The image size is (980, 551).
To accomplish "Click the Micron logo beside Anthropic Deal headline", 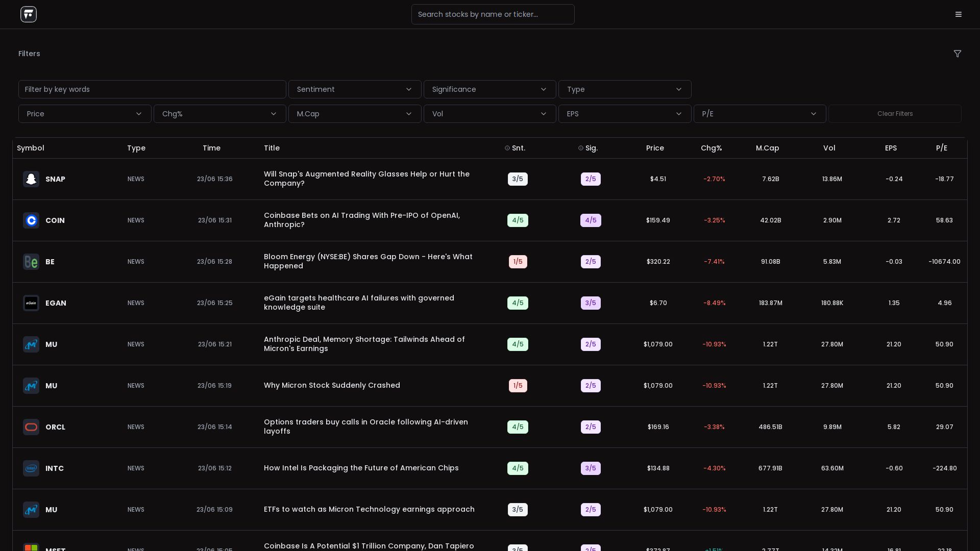I will 31,344.
